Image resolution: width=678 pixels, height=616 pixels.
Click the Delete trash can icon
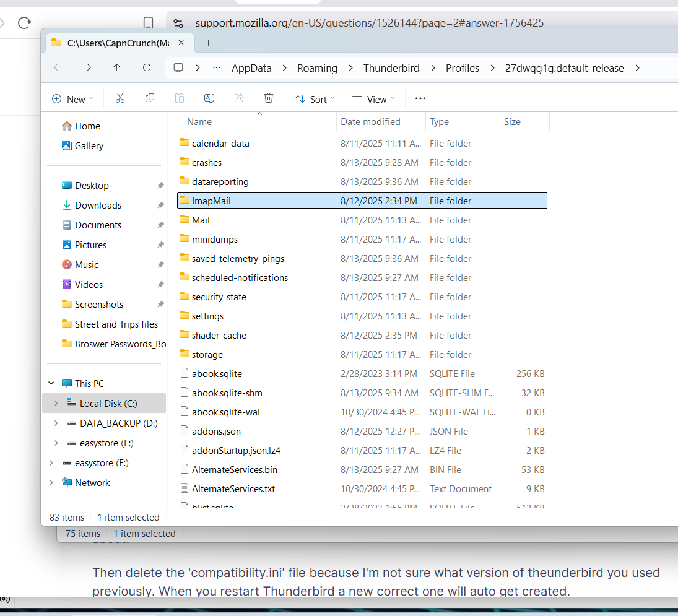(x=269, y=98)
